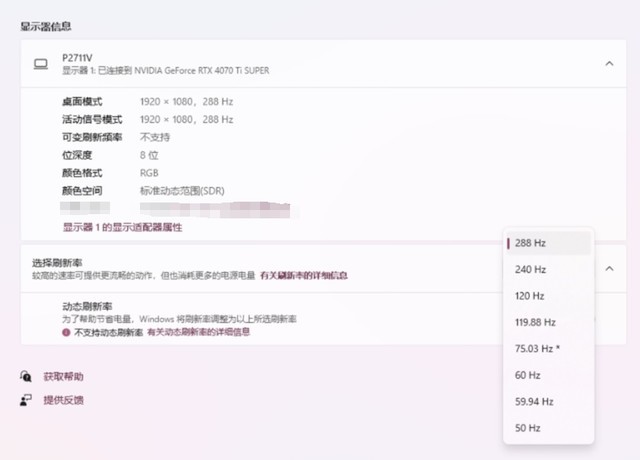Collapse the 选择刷新率 section chevron
The width and height of the screenshot is (640, 460).
609,269
